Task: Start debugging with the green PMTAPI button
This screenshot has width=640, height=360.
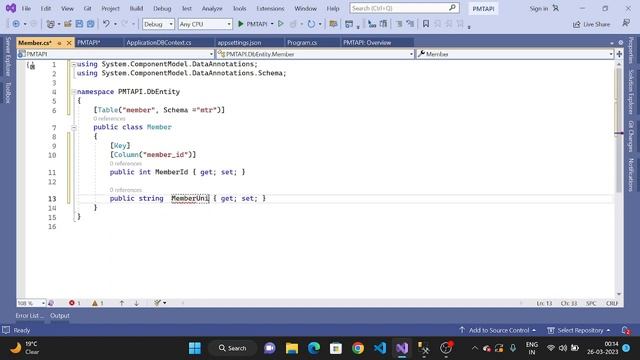Action: pos(252,24)
